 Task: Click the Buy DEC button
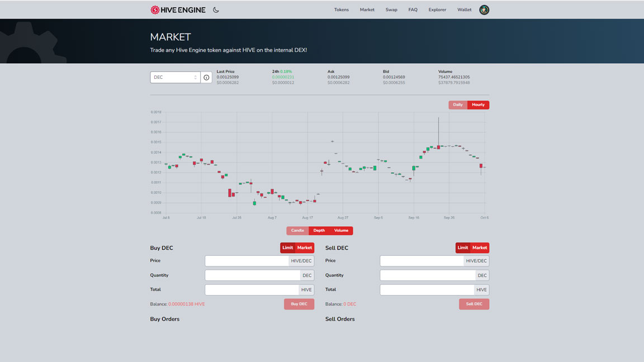299,304
